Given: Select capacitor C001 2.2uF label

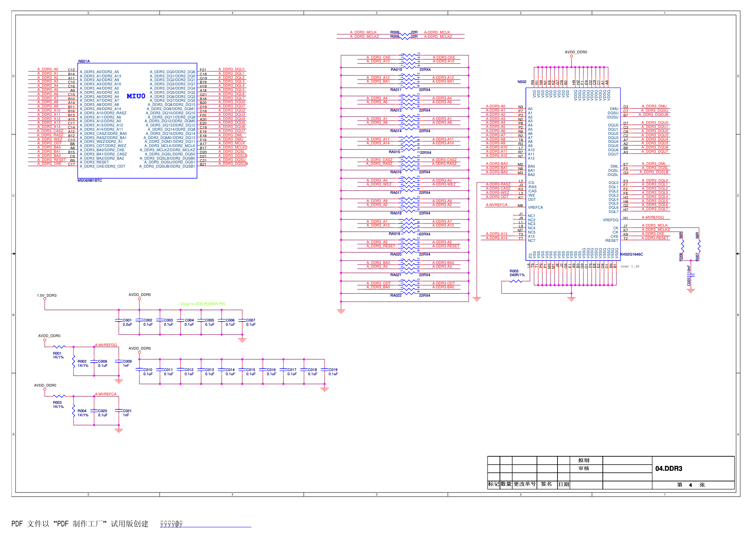Looking at the screenshot, I should point(127,323).
